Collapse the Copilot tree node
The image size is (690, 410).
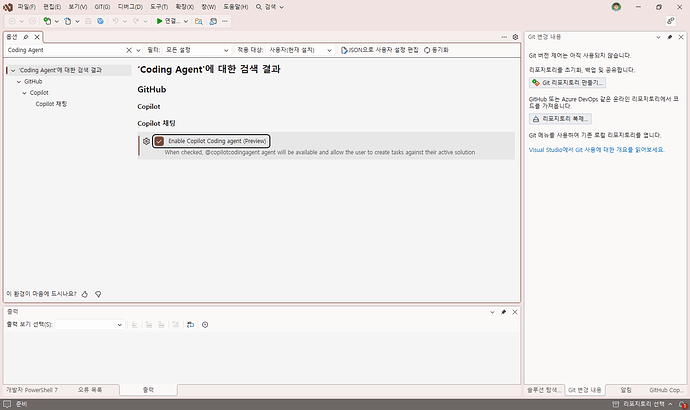pos(25,93)
